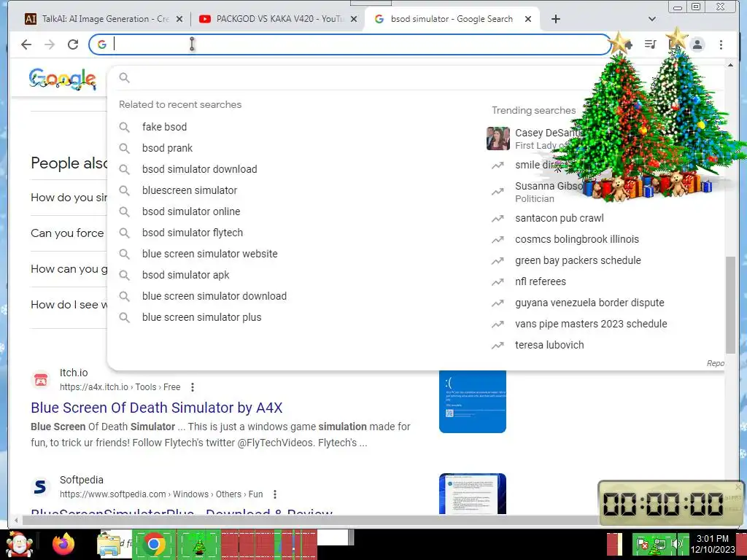Pick 'bluescreen simulator' suggestion
747x560 pixels.
[190, 190]
